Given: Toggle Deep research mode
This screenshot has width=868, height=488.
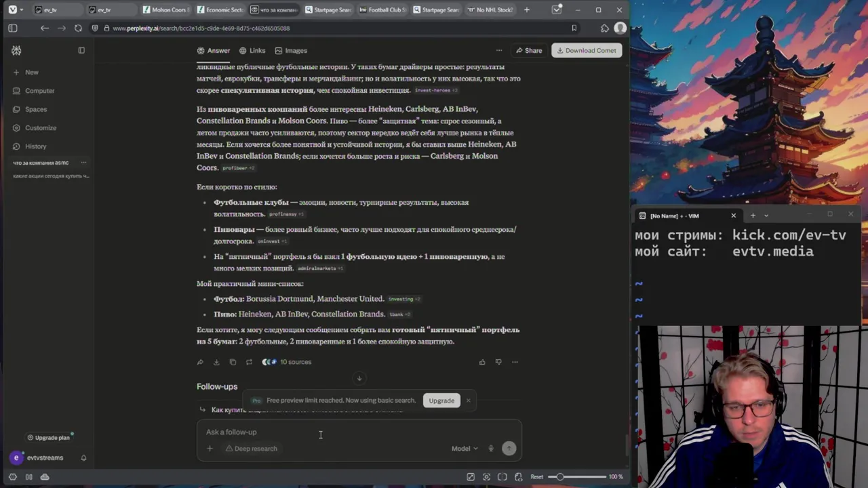Looking at the screenshot, I should point(251,448).
